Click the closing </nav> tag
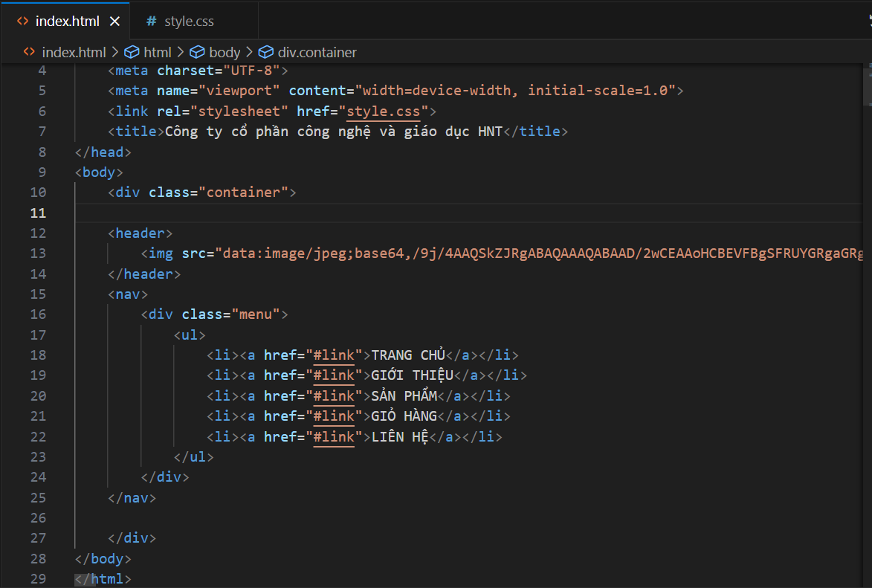This screenshot has height=588, width=872. [132, 498]
